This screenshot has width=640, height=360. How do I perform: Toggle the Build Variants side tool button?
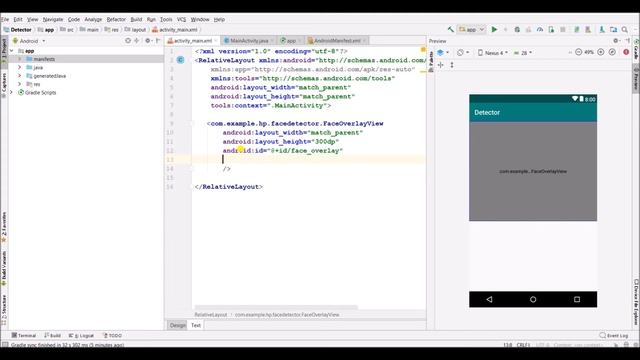click(4, 268)
